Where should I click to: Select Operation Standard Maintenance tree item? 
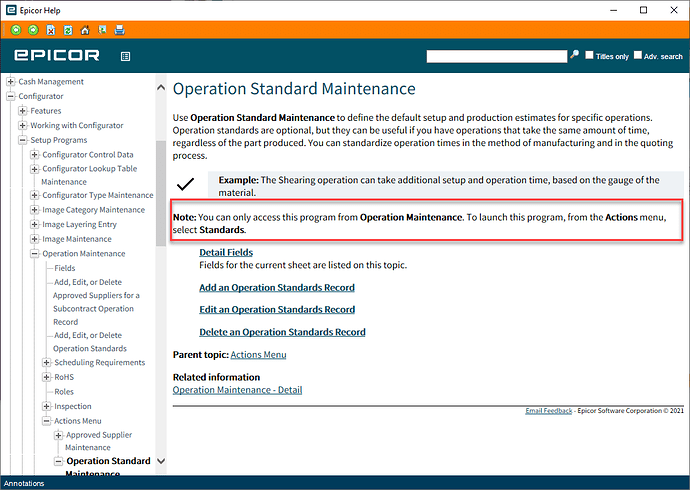[108, 466]
